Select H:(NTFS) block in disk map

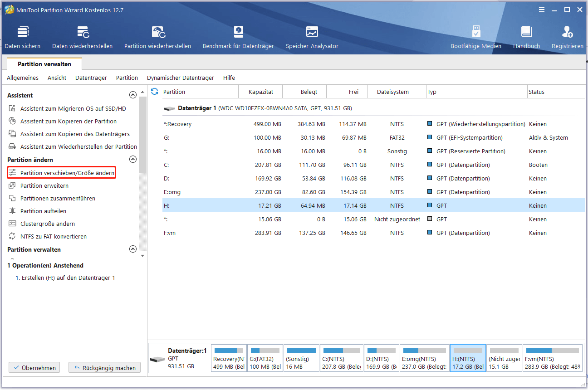[468, 358]
